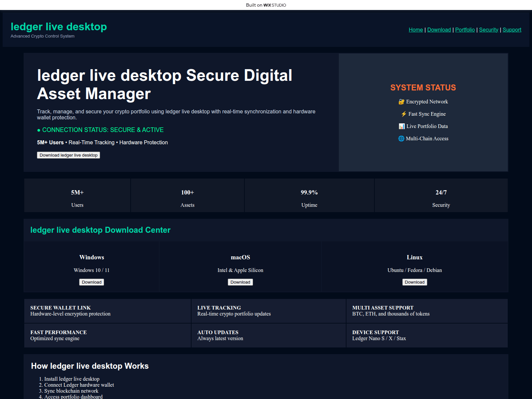The height and width of the screenshot is (399, 532).
Task: Go to the Download nav link
Action: coord(439,30)
